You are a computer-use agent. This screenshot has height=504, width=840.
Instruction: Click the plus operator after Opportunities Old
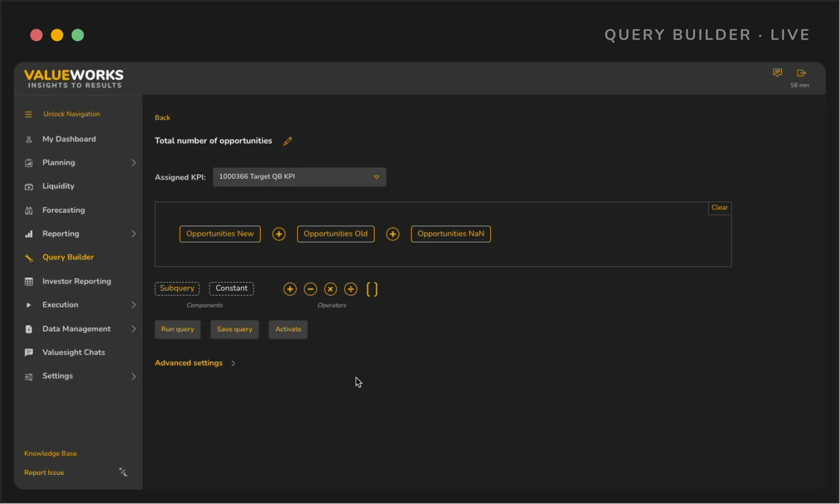[393, 234]
